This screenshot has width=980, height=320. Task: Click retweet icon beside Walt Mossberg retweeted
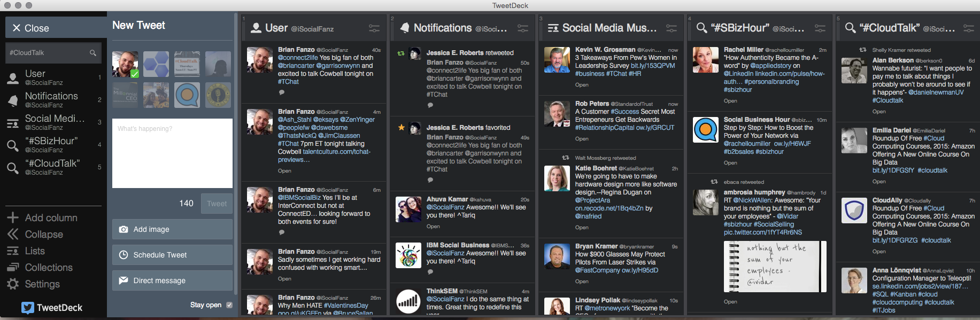[566, 158]
